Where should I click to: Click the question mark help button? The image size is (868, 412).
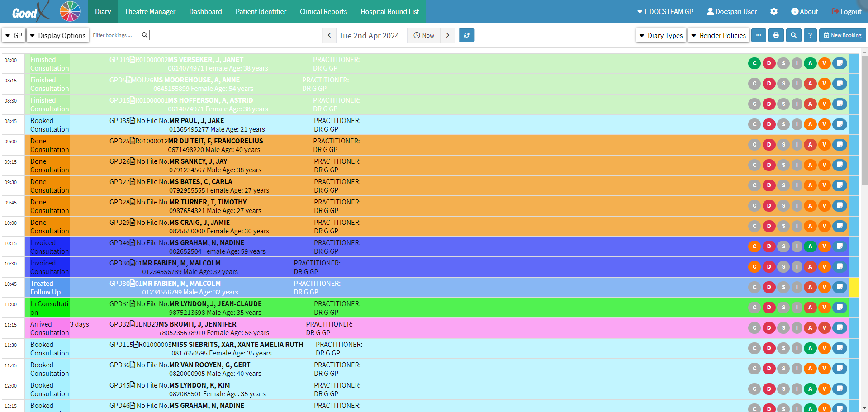coord(810,35)
